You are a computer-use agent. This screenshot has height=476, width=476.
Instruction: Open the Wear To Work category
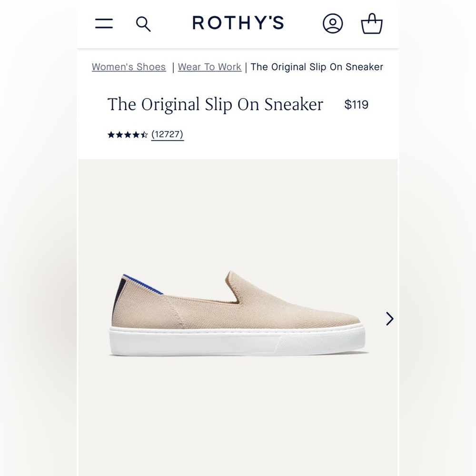[x=209, y=67]
